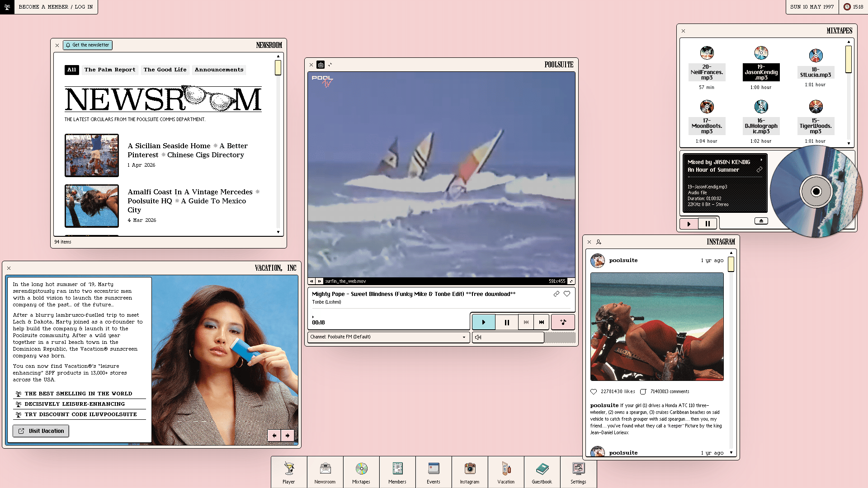Click the Mixtapes scrollbar down arrow
This screenshot has height=488, width=868.
849,144
